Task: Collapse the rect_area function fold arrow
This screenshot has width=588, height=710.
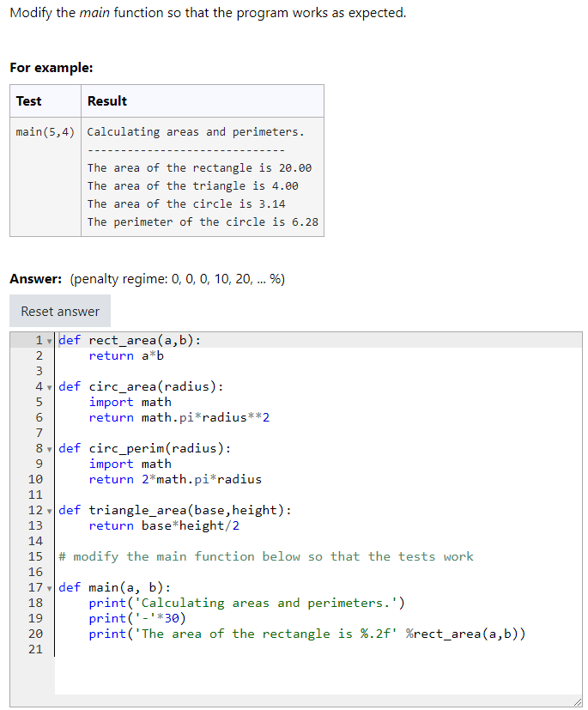Action: 48,340
